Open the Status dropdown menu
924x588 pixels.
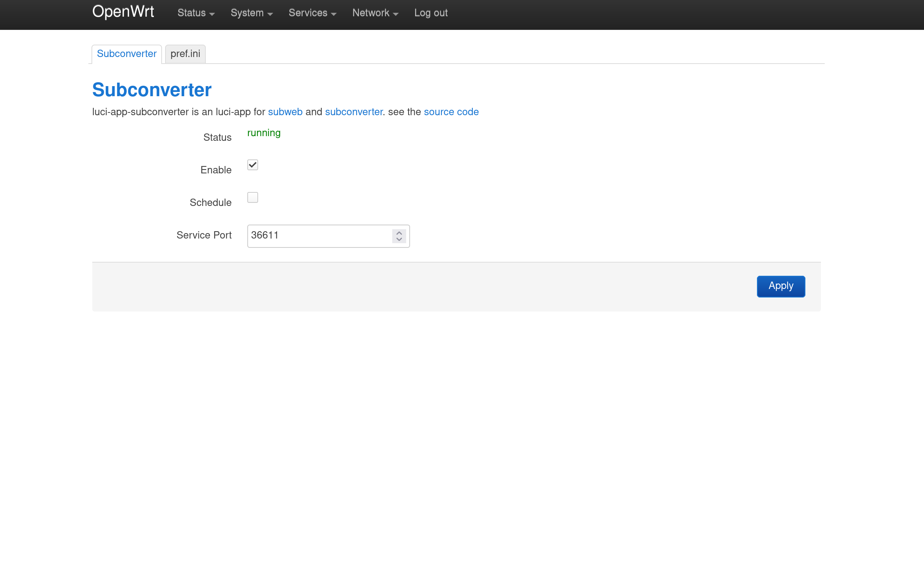pos(196,13)
